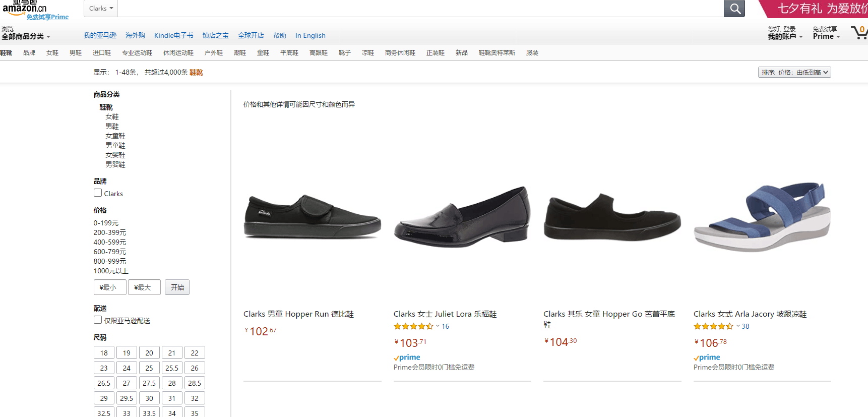
Task: Select shoe size 29.5
Action: [127, 398]
